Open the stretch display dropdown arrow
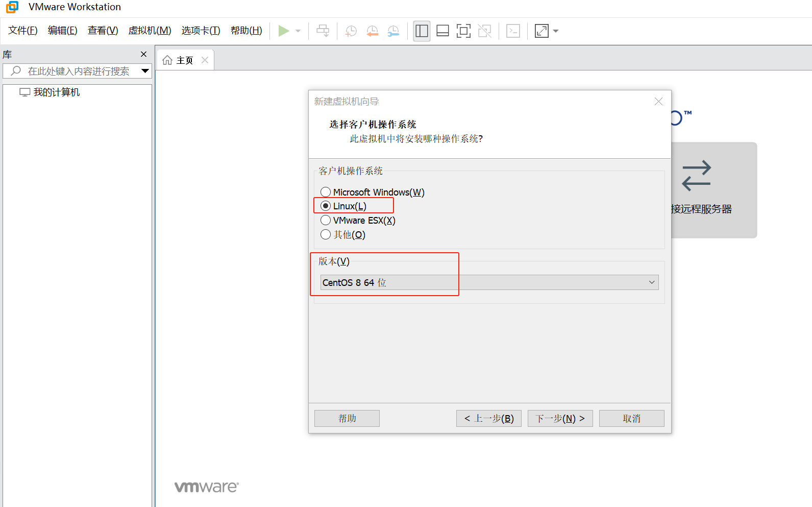 556,31
